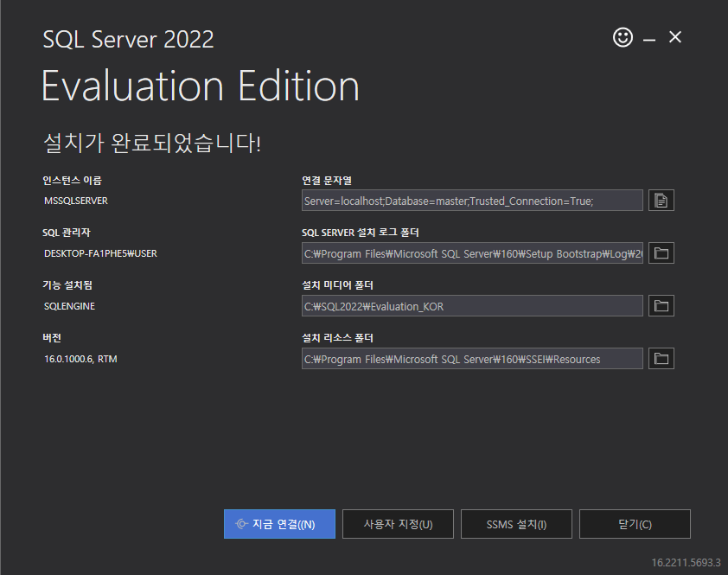Click the connection string text field
The image size is (728, 575).
[472, 201]
